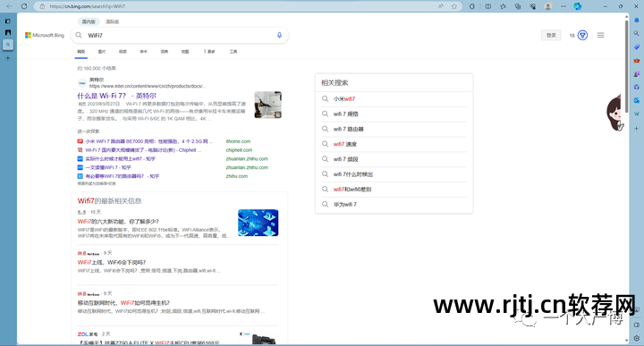Open 移动互联网时代 WiFi7 headline

[123, 303]
